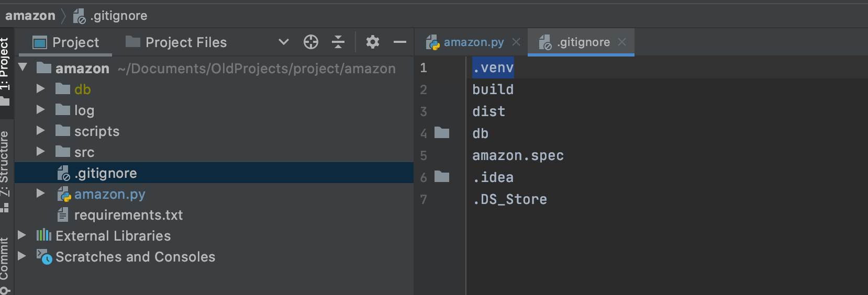Collapse the amazon root project folder

[23, 67]
